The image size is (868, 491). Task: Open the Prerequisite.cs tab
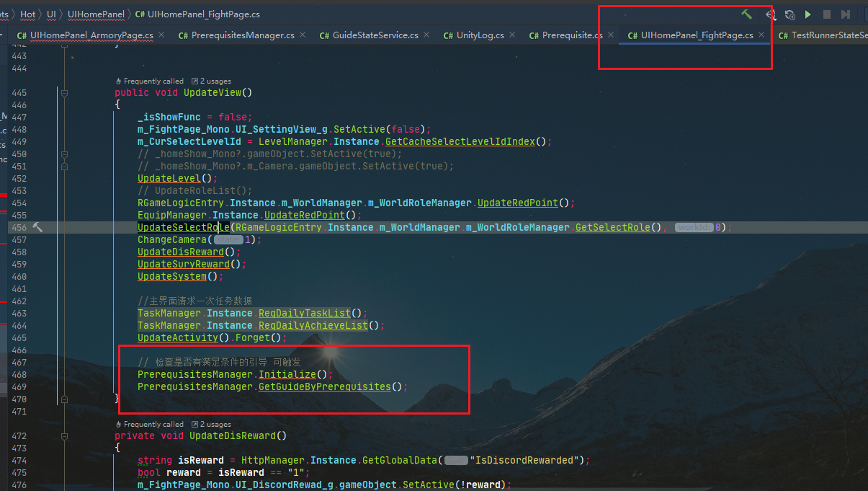572,35
